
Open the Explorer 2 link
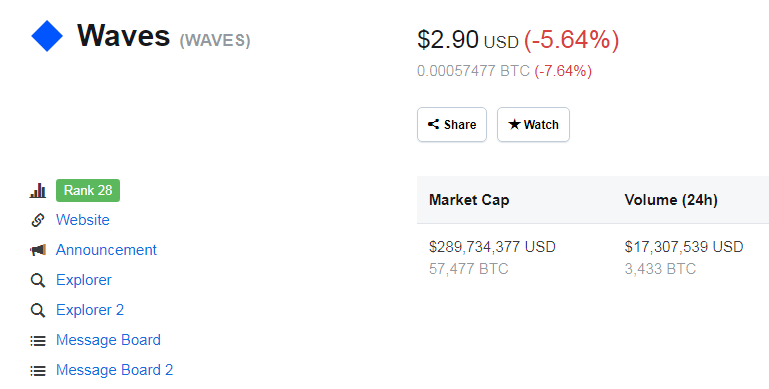90,310
